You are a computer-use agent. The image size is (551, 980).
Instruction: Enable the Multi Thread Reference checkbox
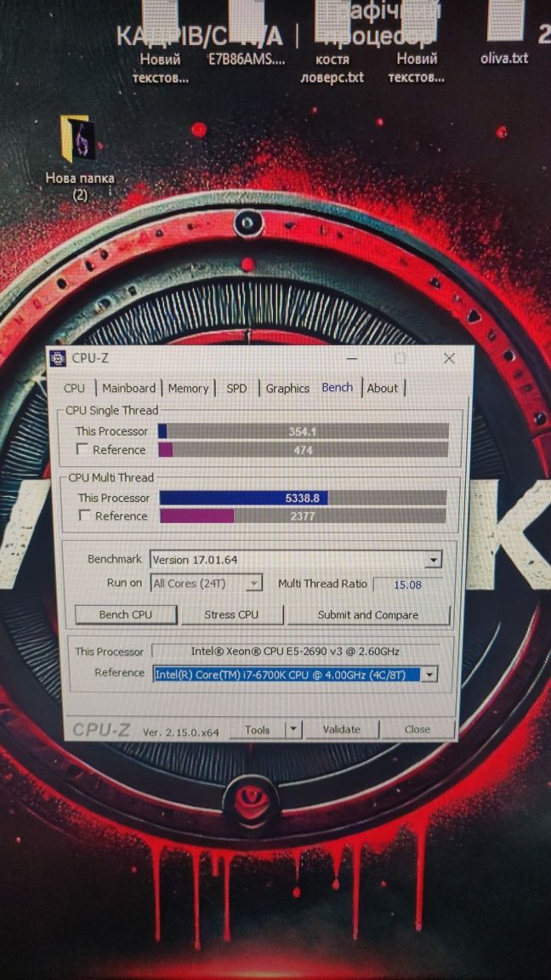point(84,516)
